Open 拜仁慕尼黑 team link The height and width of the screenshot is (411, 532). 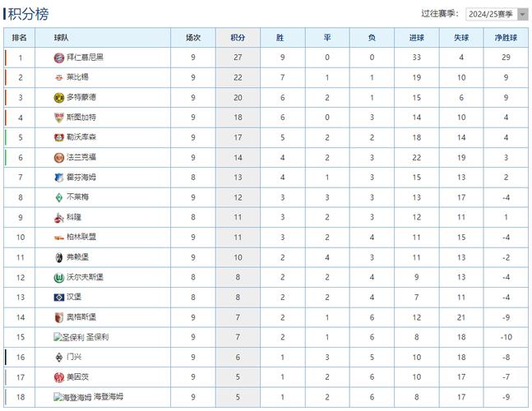pyautogui.click(x=85, y=58)
